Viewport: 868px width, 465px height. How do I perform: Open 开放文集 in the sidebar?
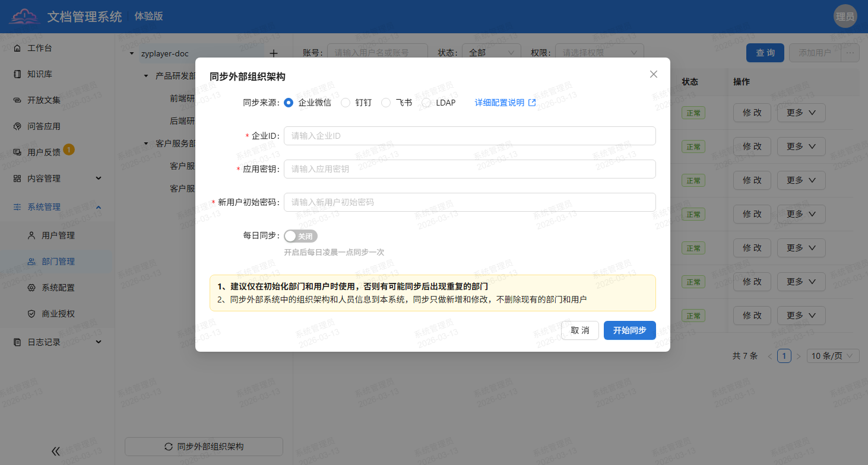tap(58, 100)
